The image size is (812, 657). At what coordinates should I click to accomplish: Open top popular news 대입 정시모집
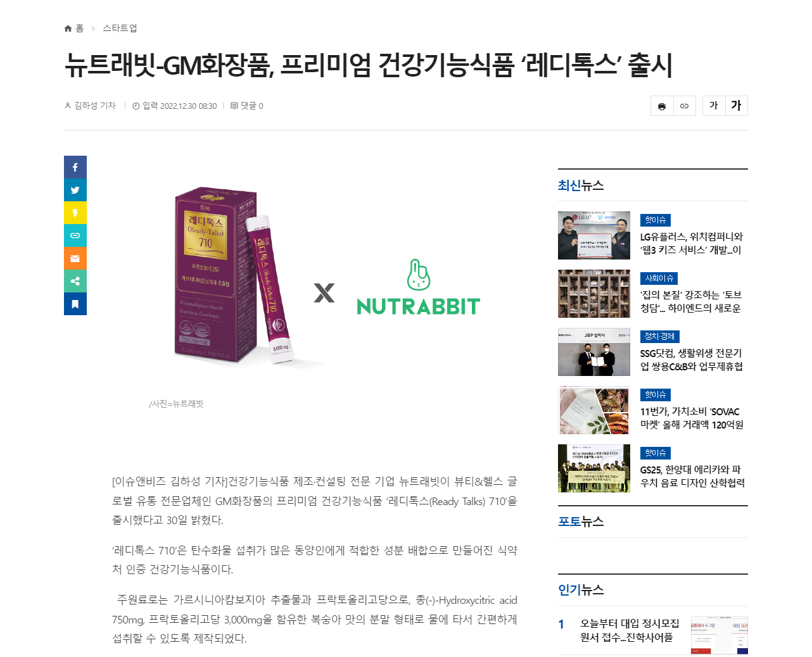coord(630,630)
